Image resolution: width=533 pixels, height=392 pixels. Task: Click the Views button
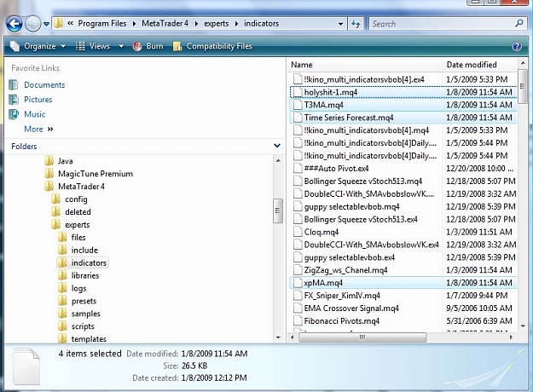click(93, 46)
